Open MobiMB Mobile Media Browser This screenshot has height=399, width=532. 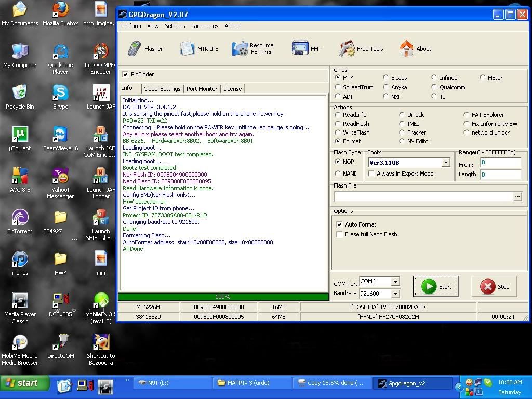(x=20, y=350)
